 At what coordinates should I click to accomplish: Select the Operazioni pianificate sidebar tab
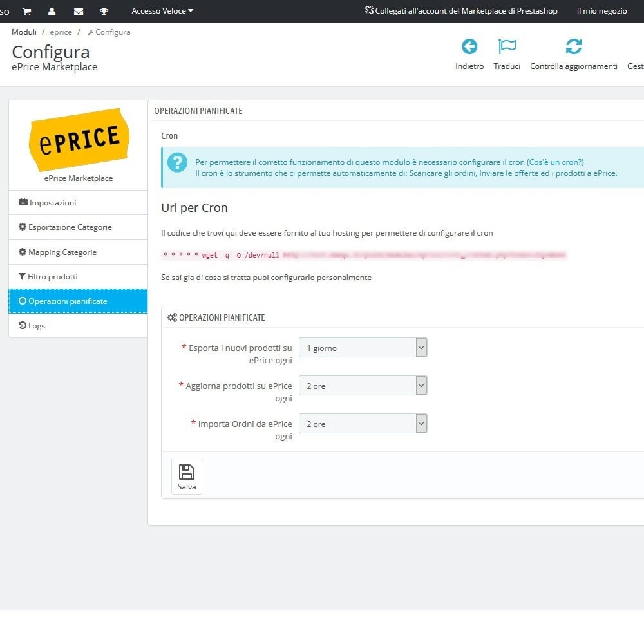point(78,301)
